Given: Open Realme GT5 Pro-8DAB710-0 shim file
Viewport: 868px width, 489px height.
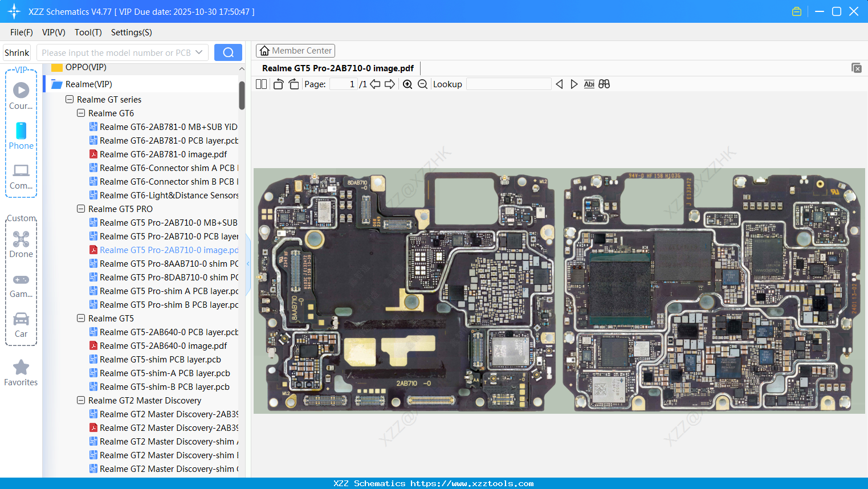Looking at the screenshot, I should [164, 277].
